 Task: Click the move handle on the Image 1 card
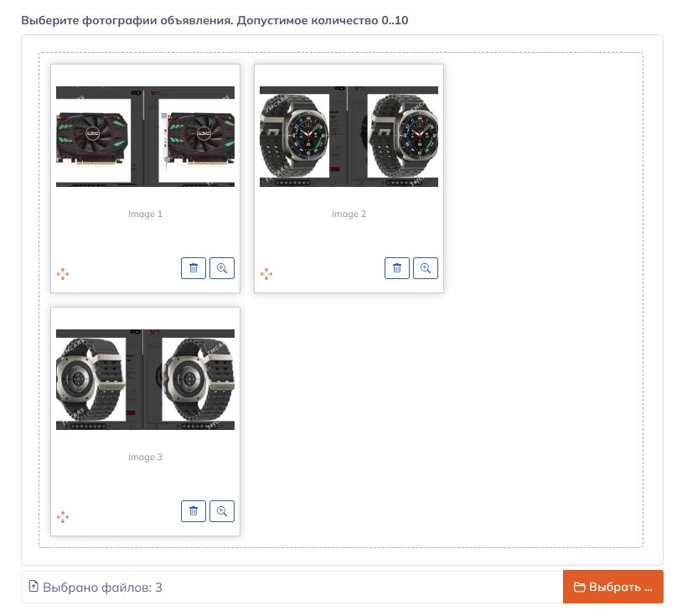[x=62, y=274]
